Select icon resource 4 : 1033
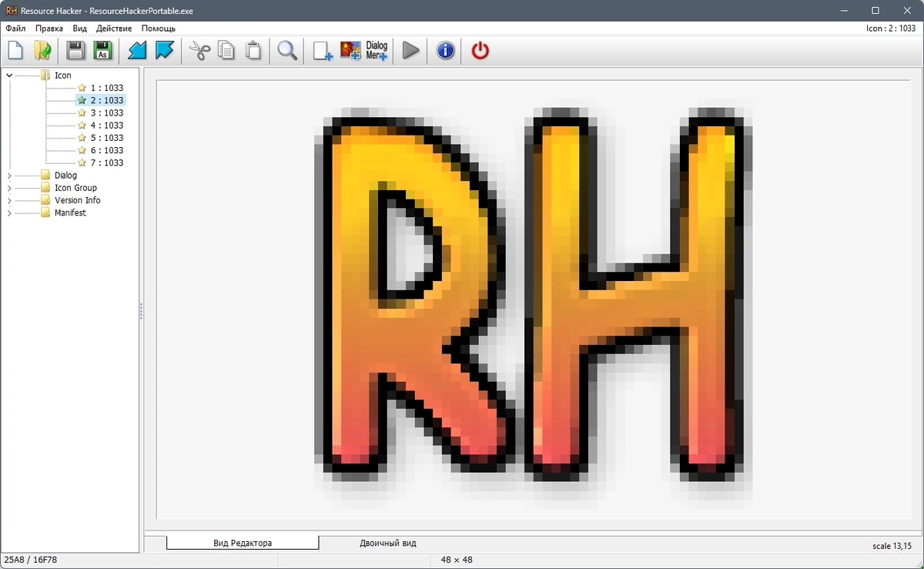 click(107, 126)
